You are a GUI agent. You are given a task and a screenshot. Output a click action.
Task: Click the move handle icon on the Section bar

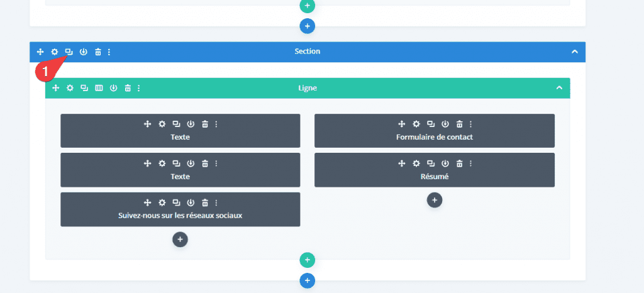(x=40, y=52)
